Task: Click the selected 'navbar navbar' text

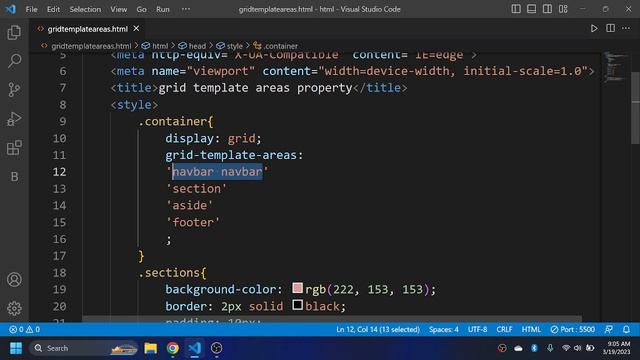Action: point(217,172)
